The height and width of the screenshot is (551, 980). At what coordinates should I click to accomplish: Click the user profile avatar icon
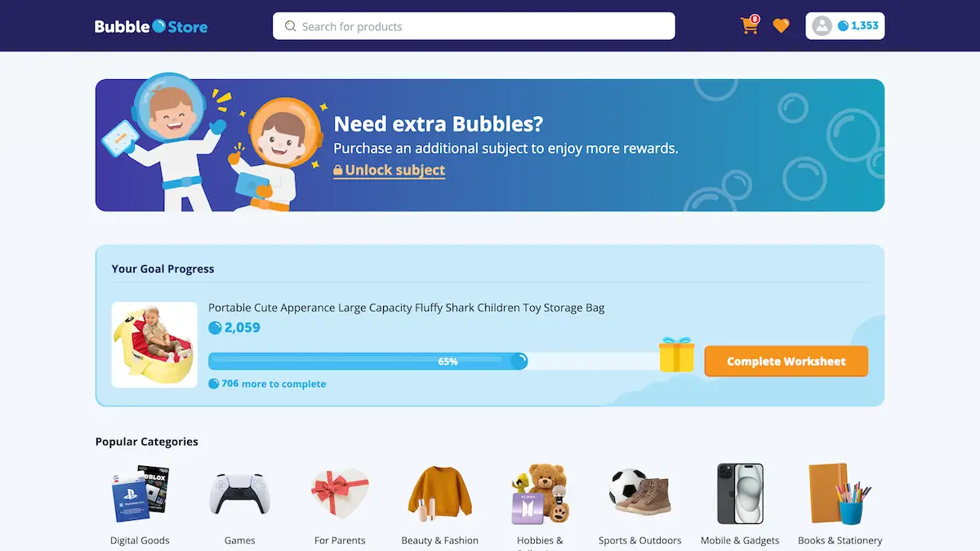point(822,26)
